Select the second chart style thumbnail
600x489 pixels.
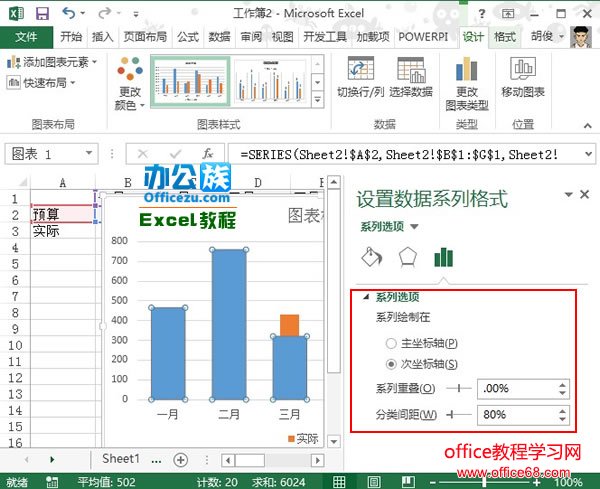pos(270,81)
